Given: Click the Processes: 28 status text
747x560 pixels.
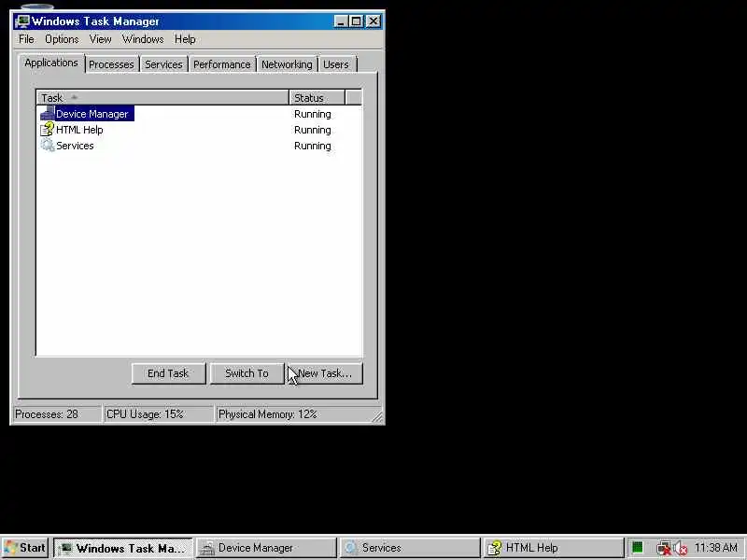Looking at the screenshot, I should pos(47,413).
